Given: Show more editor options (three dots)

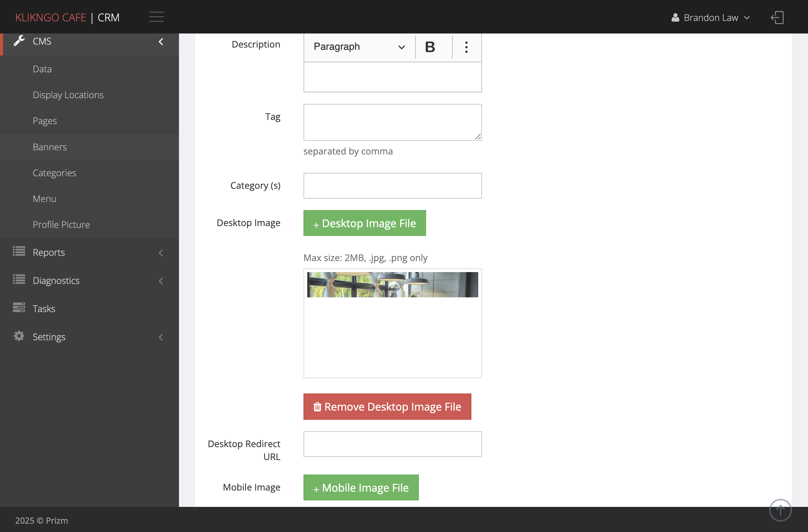Looking at the screenshot, I should [x=466, y=47].
